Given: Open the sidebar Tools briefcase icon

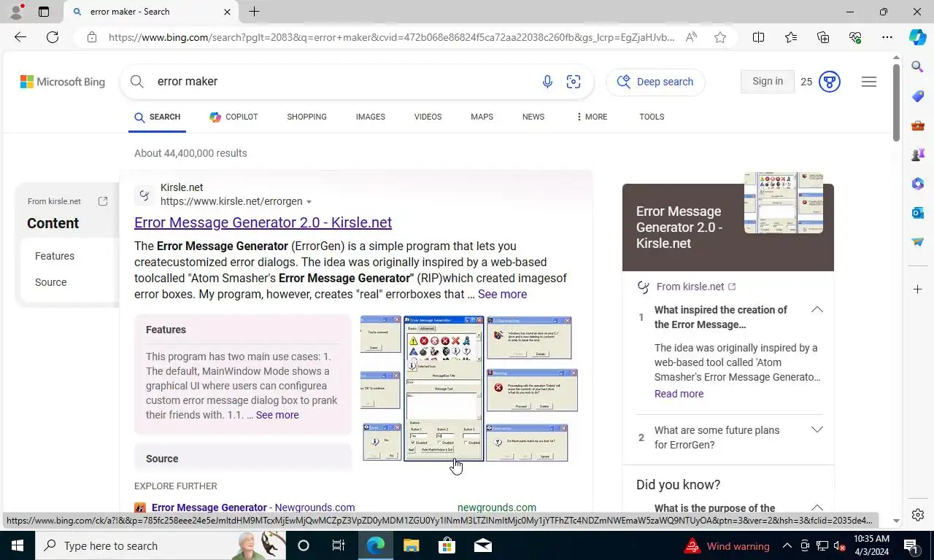Looking at the screenshot, I should pyautogui.click(x=918, y=125).
